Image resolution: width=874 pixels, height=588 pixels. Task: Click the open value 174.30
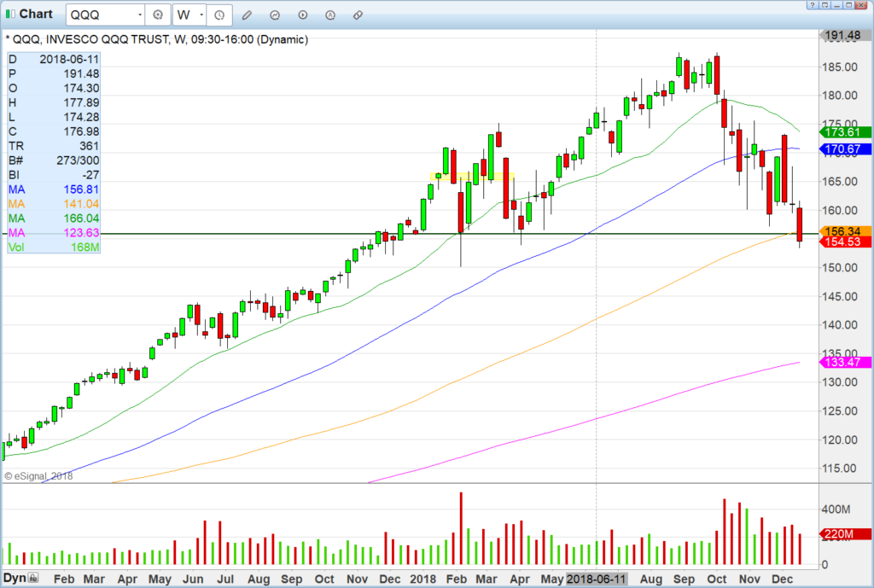(81, 88)
